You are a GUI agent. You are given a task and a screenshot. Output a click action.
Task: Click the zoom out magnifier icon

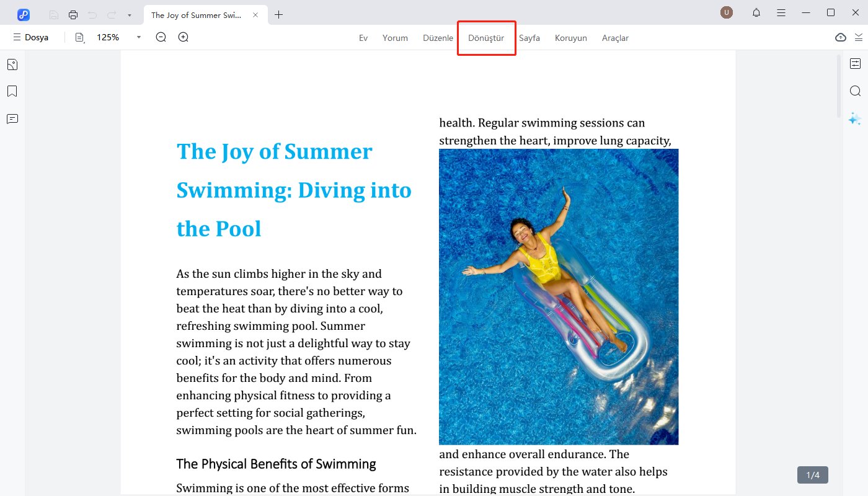click(x=161, y=37)
